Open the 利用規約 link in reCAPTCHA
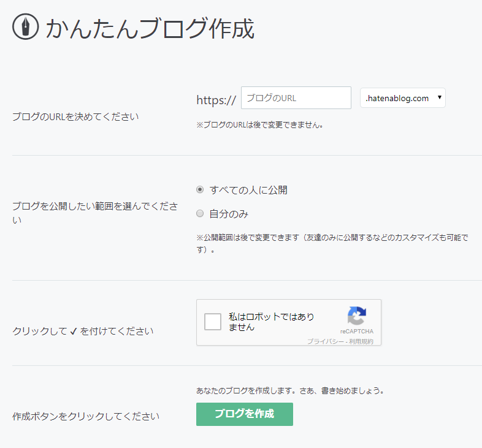 (361, 341)
